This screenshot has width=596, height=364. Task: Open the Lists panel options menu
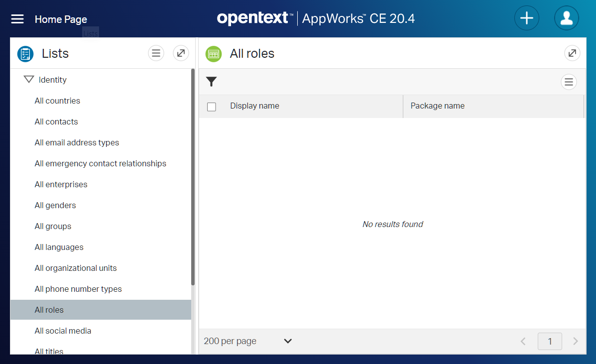pyautogui.click(x=156, y=53)
